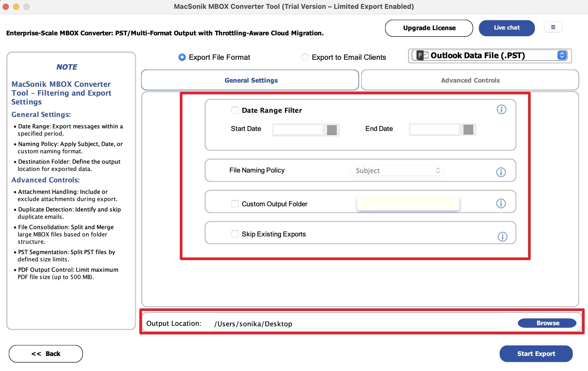Close the window with the red button
Screen dimensions: 588x371
[x=6, y=6]
